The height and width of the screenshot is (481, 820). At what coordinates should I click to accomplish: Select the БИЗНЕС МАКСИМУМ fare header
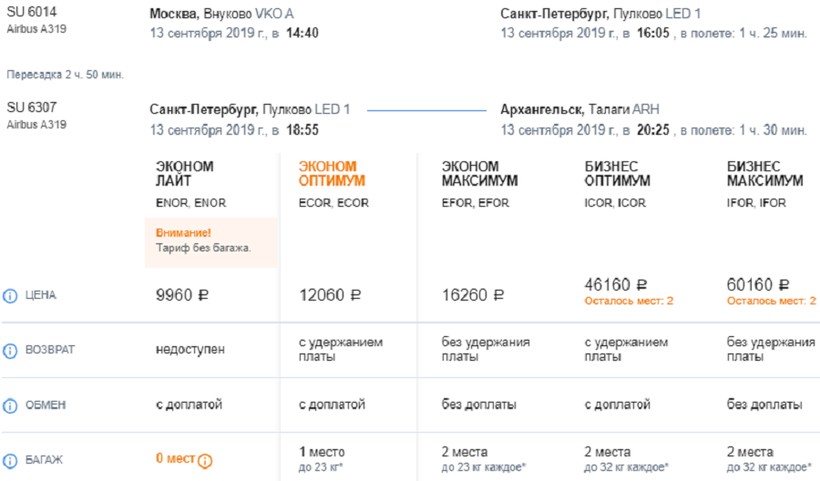click(x=765, y=173)
